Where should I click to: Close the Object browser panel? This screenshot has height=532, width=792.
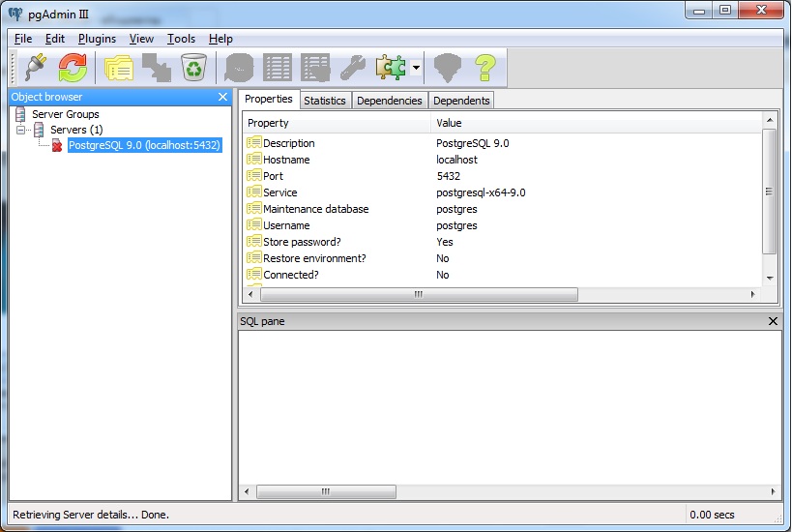(x=222, y=97)
